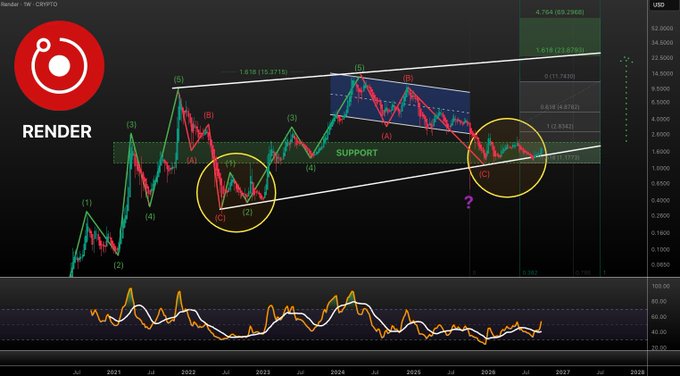680x376 pixels.
Task: Click the green (4) label below SUPPORT zone
Action: coord(311,168)
